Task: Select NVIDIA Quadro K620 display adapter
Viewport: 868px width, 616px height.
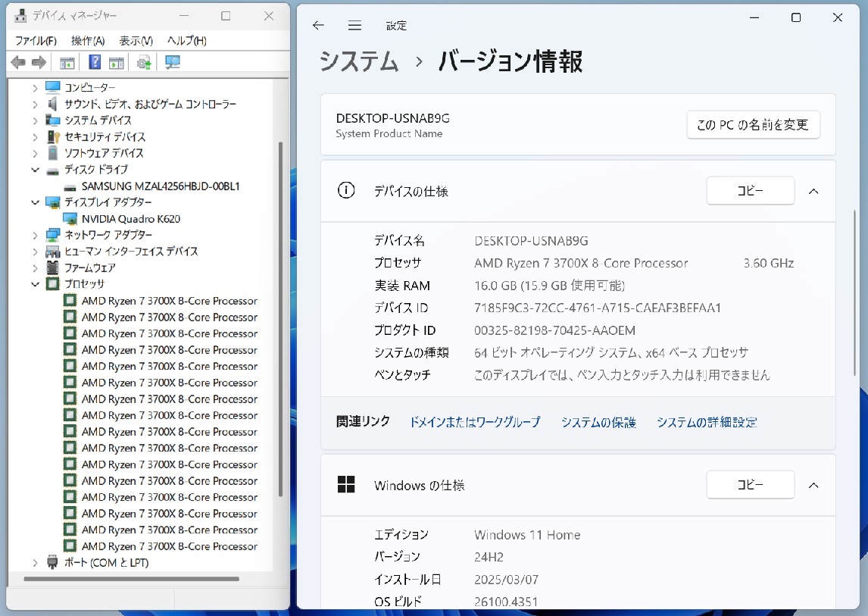Action: (x=131, y=219)
